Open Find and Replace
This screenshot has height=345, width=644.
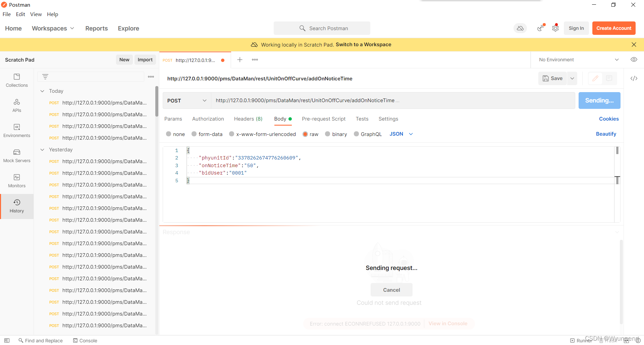click(x=41, y=340)
